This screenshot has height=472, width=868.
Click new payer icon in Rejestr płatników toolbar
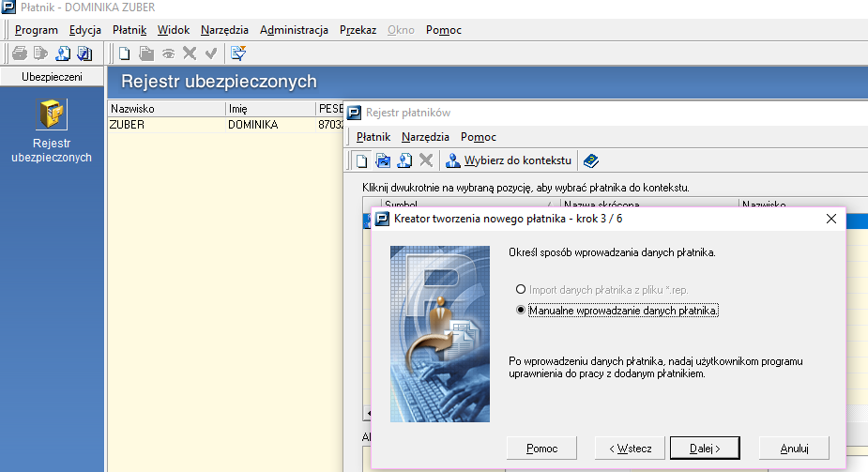[361, 160]
